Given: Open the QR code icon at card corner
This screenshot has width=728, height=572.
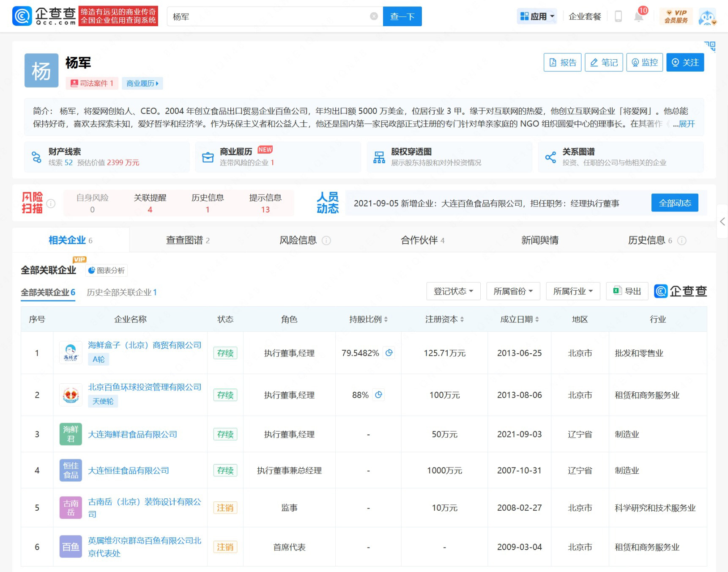Looking at the screenshot, I should pos(710,46).
